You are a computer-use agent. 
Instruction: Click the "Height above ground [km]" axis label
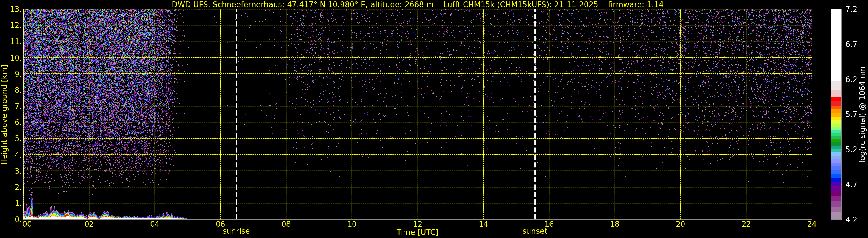[x=4, y=115]
